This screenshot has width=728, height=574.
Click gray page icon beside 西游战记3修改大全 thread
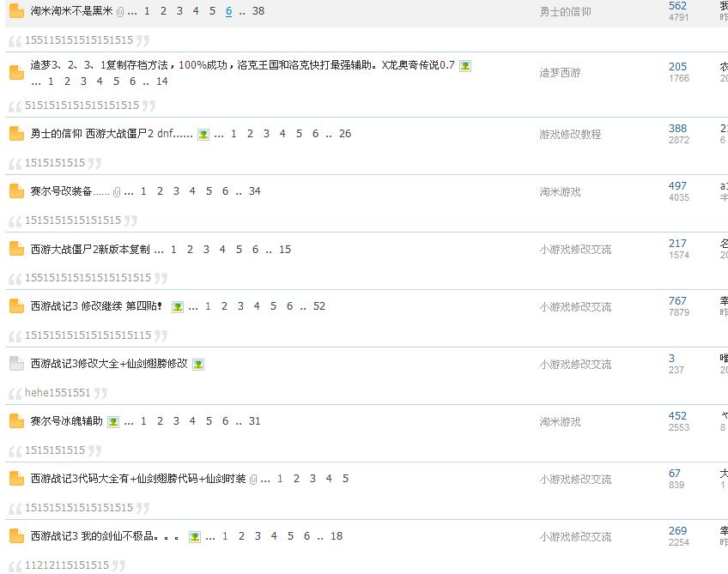click(16, 363)
